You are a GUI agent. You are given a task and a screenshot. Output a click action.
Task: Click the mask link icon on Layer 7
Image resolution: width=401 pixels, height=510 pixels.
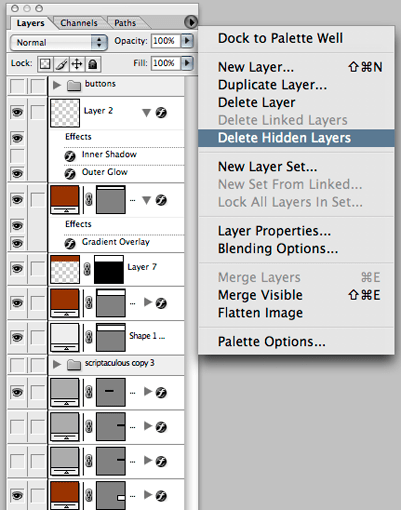[87, 269]
